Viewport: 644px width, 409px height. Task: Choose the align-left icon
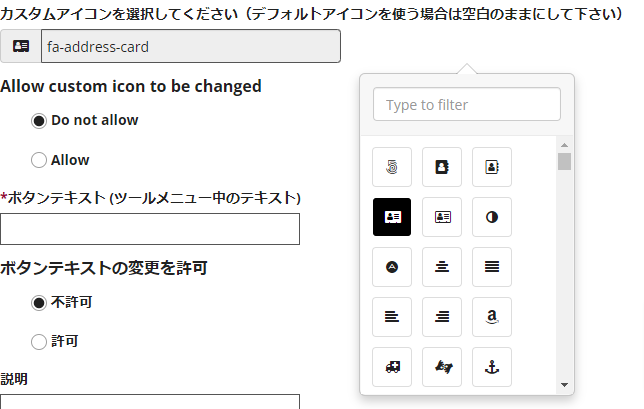pyautogui.click(x=392, y=317)
